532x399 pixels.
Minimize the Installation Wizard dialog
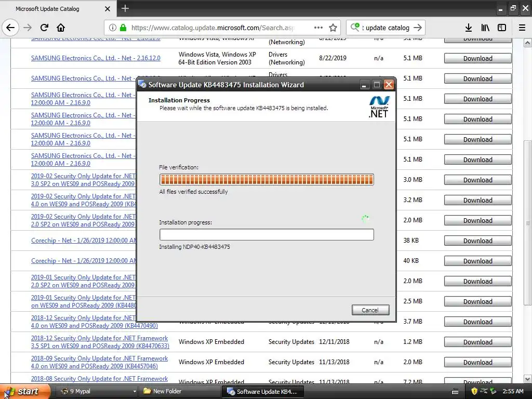point(364,85)
